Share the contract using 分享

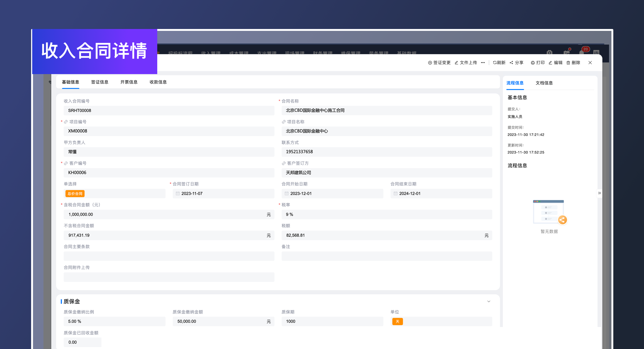tap(517, 63)
